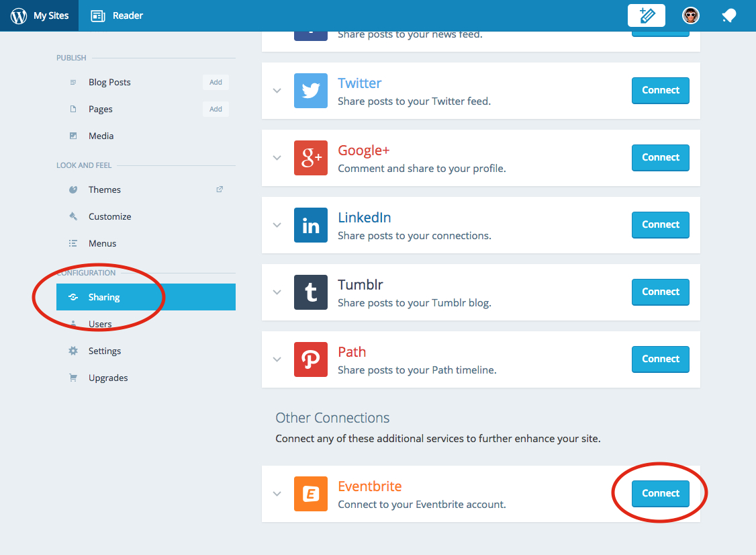Expand the Twitter connection row
Screen dimensions: 756x555
pyautogui.click(x=277, y=91)
